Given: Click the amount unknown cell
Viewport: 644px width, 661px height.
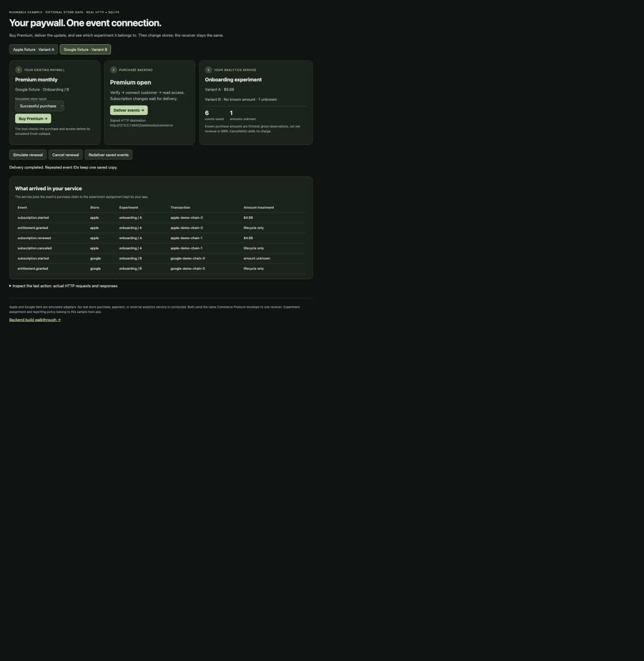Looking at the screenshot, I should [x=257, y=258].
